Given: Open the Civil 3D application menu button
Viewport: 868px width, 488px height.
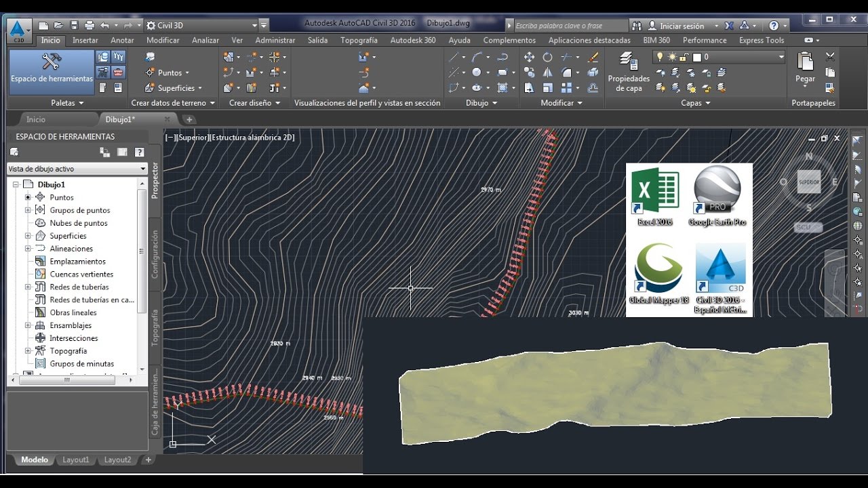Looking at the screenshot, I should point(18,30).
